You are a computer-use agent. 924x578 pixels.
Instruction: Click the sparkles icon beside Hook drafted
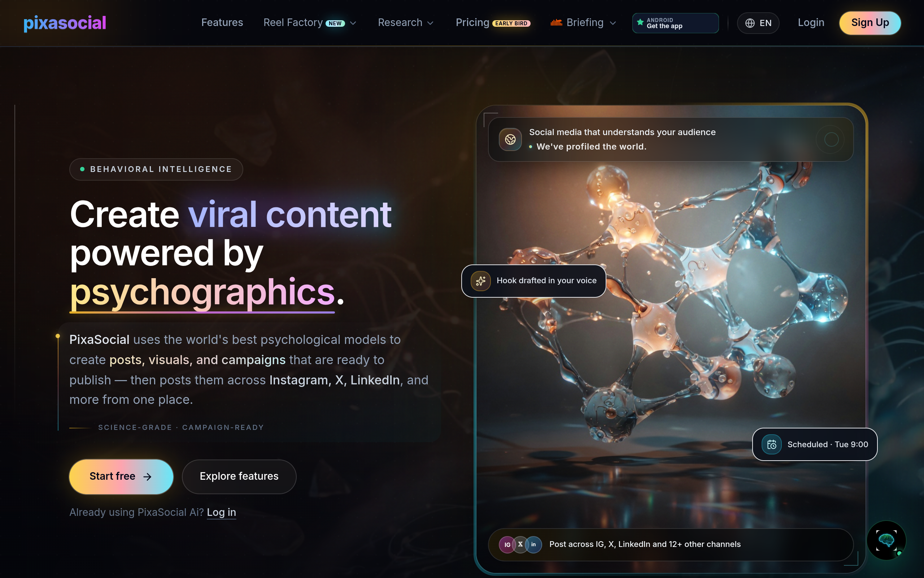point(480,281)
